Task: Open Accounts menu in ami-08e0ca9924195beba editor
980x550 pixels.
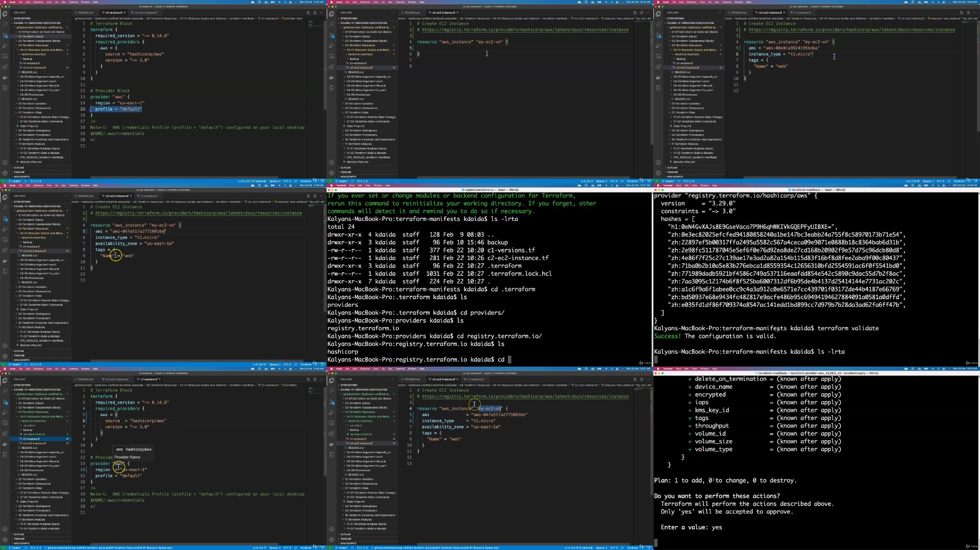Action: pos(658,163)
